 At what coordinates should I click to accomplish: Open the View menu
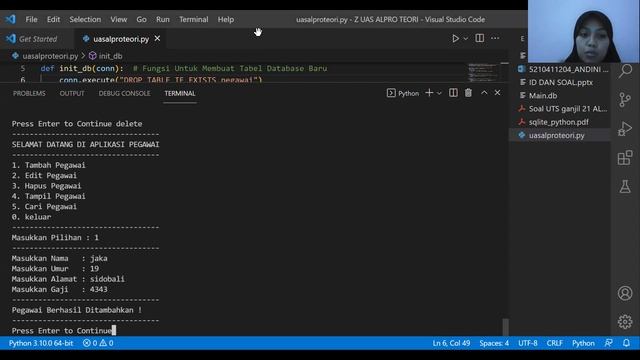coord(118,19)
